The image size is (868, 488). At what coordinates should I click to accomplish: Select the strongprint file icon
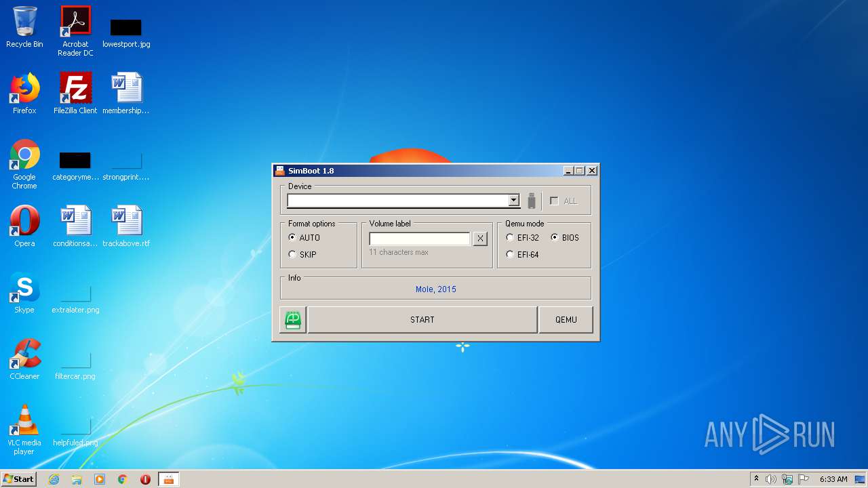126,166
